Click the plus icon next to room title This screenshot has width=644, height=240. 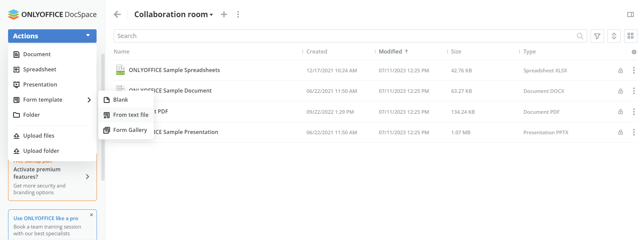coord(224,14)
